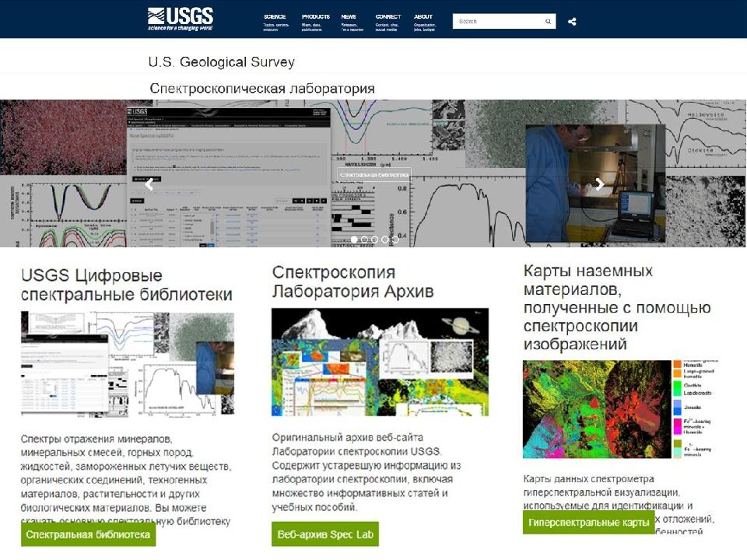Expand the SCIENCE navigation menu
747x560 pixels.
click(275, 16)
